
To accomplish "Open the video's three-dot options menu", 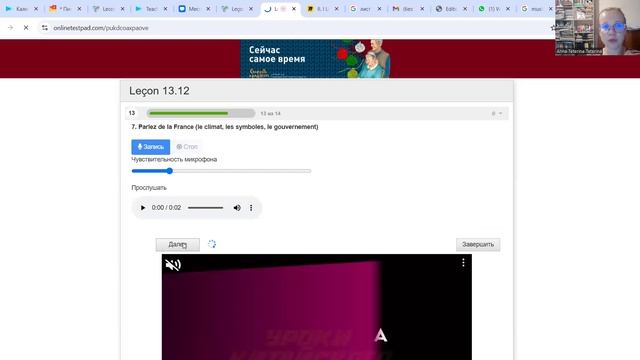I will point(463,263).
